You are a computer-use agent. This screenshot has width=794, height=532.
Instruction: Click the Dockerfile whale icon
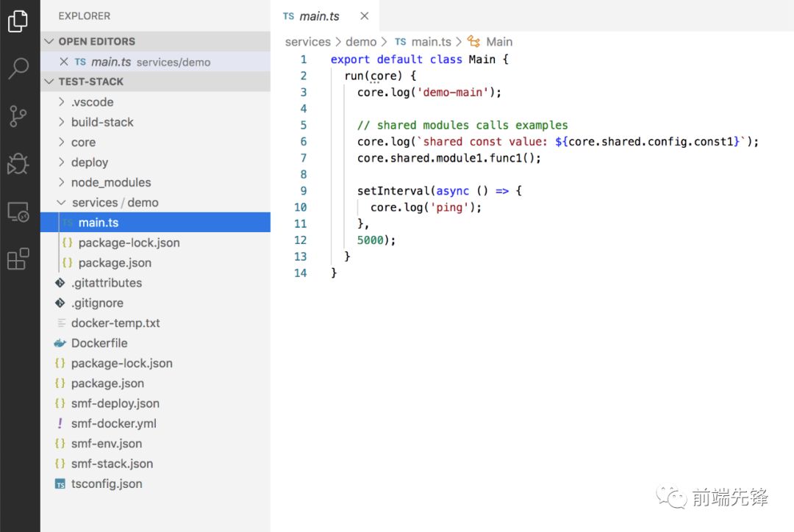click(x=60, y=343)
